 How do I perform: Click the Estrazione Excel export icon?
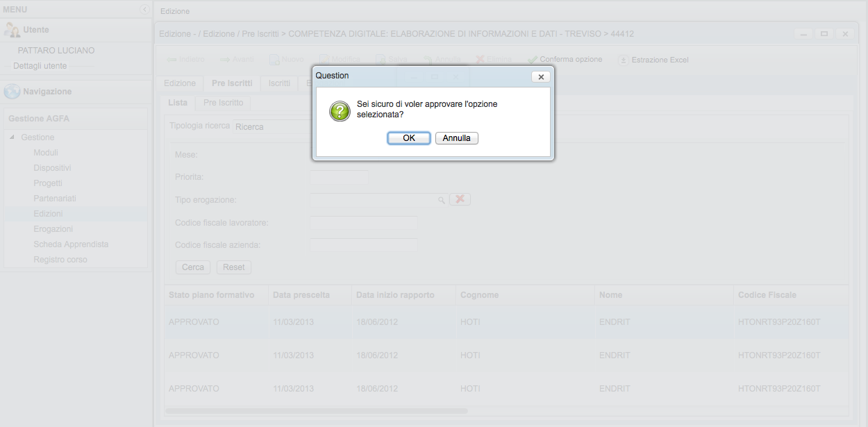tap(624, 60)
